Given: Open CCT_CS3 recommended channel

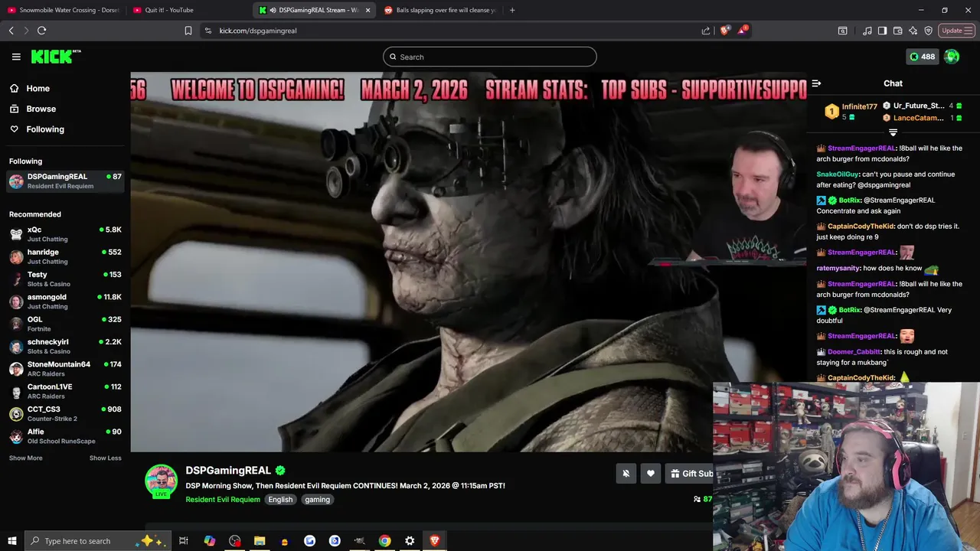Looking at the screenshot, I should tap(65, 413).
